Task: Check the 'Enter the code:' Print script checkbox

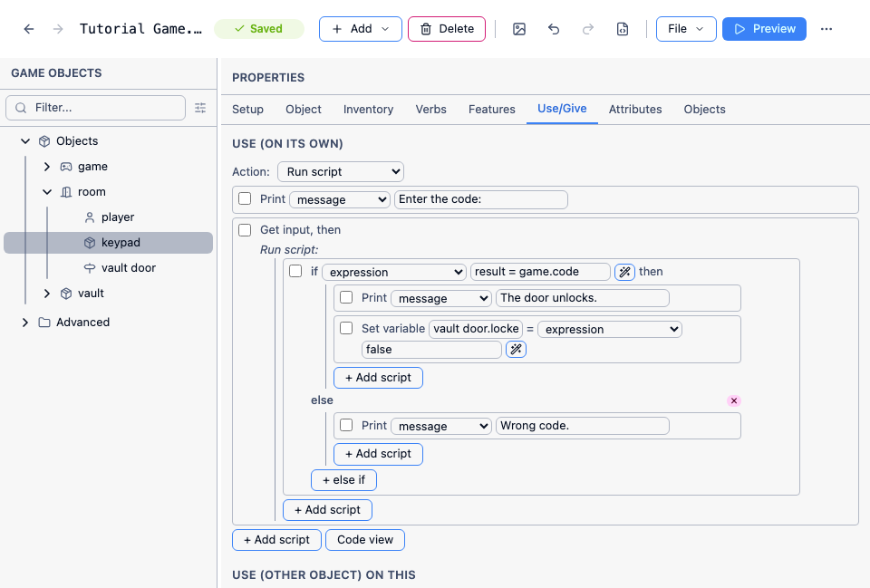Action: [x=245, y=198]
